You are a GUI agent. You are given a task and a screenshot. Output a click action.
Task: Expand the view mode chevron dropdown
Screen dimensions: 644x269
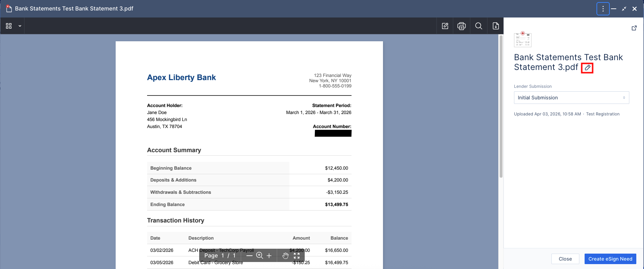point(20,26)
